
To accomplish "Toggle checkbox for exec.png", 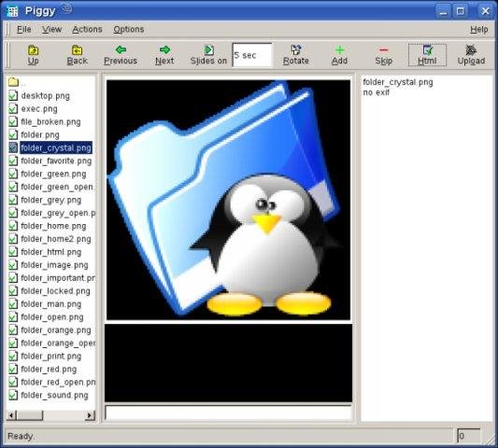I will pyautogui.click(x=13, y=108).
